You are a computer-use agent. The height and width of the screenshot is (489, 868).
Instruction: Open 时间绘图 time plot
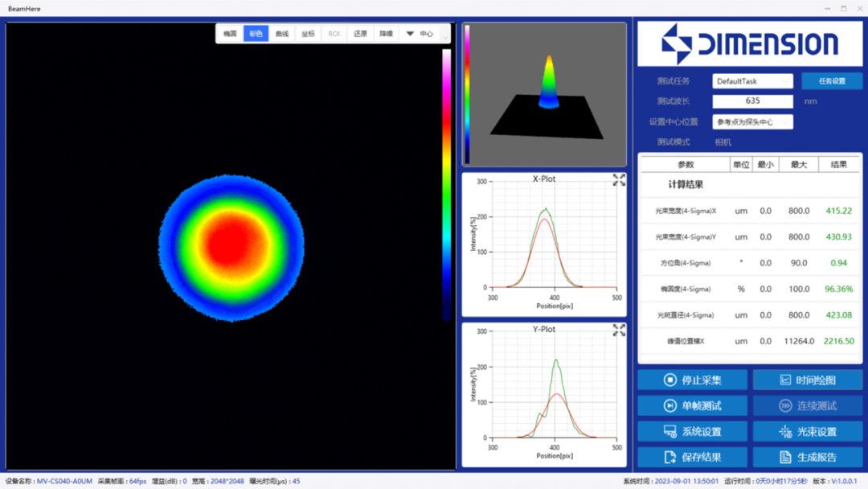(x=807, y=380)
